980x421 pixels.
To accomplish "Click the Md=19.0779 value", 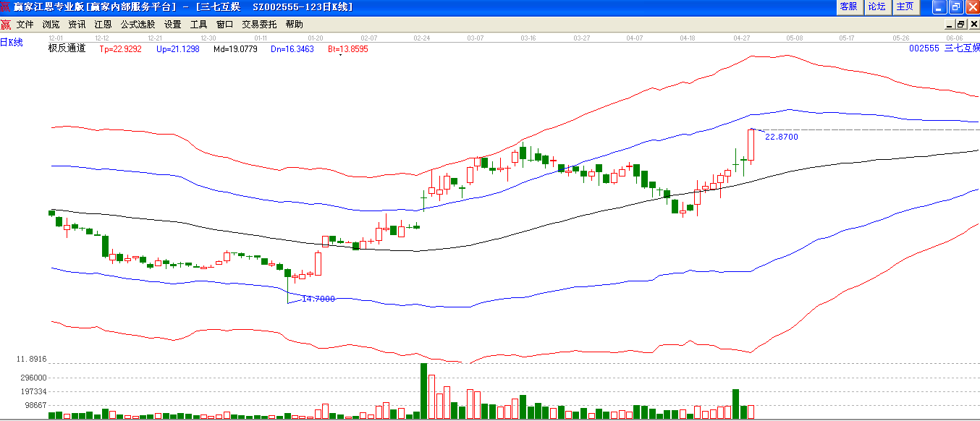I will pos(235,49).
